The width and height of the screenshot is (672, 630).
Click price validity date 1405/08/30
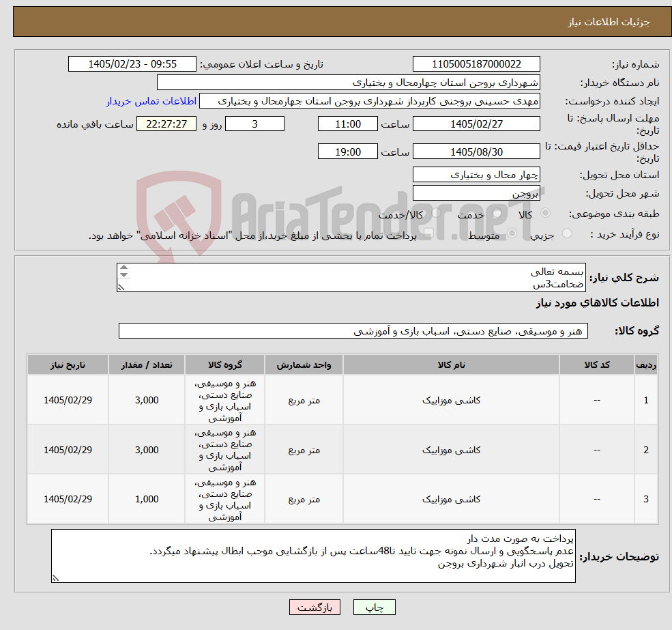476,152
